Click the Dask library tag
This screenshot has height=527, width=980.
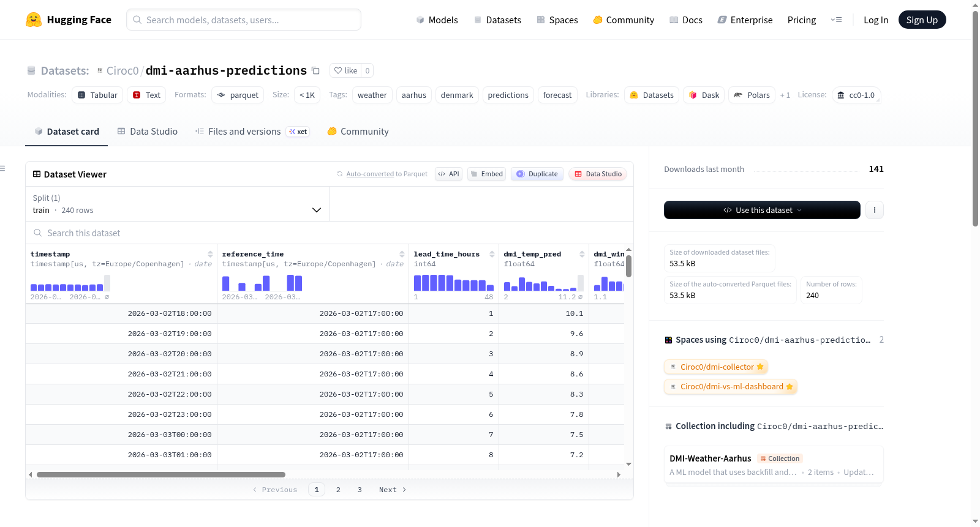[x=704, y=95]
